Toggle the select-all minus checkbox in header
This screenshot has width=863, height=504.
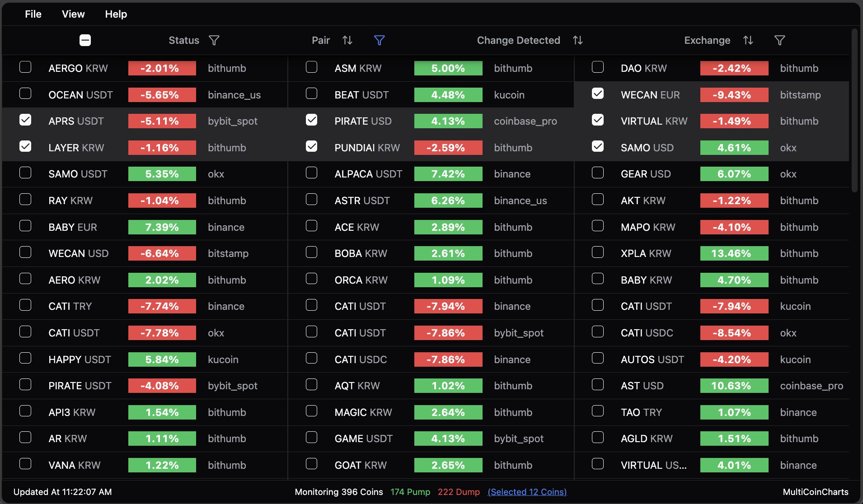[x=85, y=41]
